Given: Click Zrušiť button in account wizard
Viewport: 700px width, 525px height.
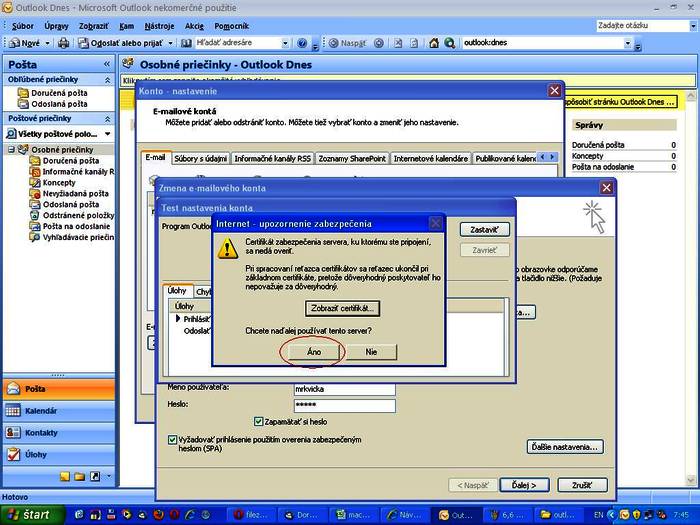Looking at the screenshot, I should 582,485.
